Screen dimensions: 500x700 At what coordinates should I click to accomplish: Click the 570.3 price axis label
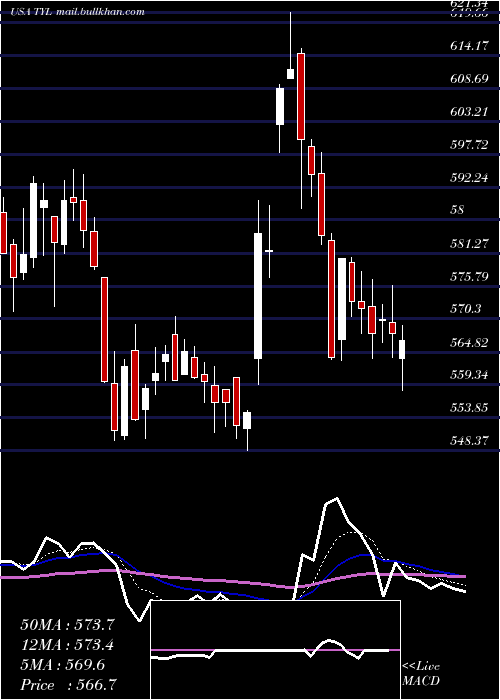coord(466,309)
